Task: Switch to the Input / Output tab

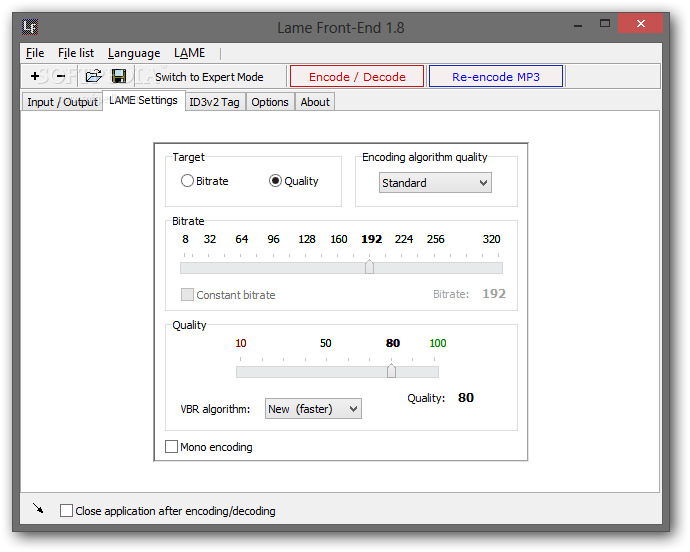Action: coord(62,102)
